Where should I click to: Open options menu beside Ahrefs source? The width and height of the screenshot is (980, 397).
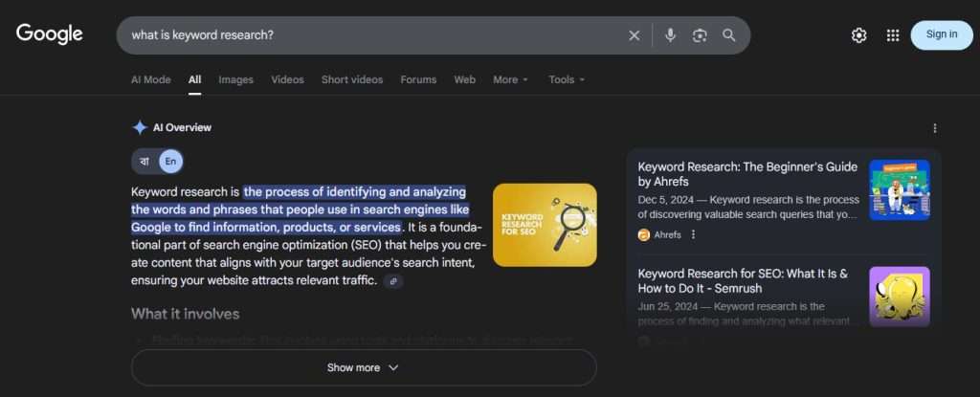[x=693, y=234]
